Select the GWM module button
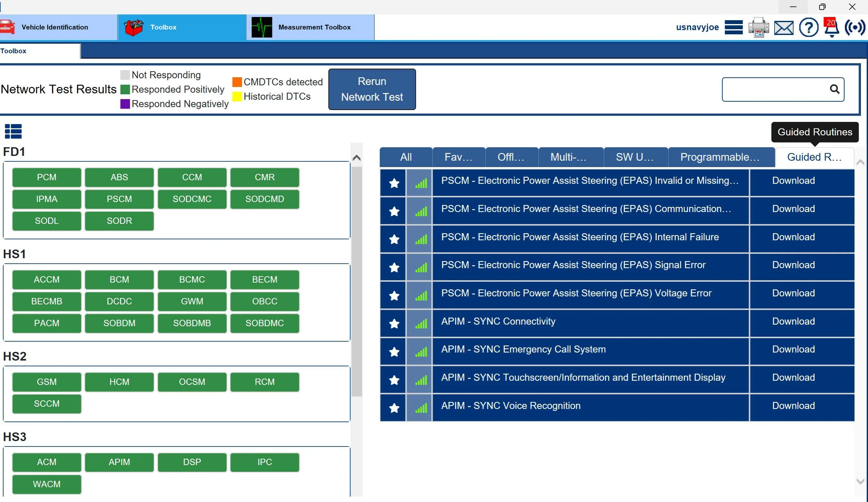This screenshot has width=868, height=502. 192,301
